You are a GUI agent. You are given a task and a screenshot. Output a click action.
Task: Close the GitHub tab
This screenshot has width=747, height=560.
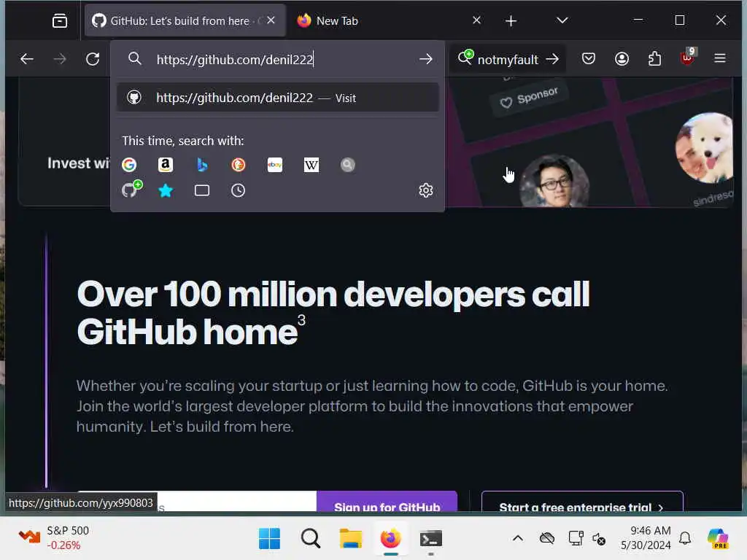tap(271, 20)
